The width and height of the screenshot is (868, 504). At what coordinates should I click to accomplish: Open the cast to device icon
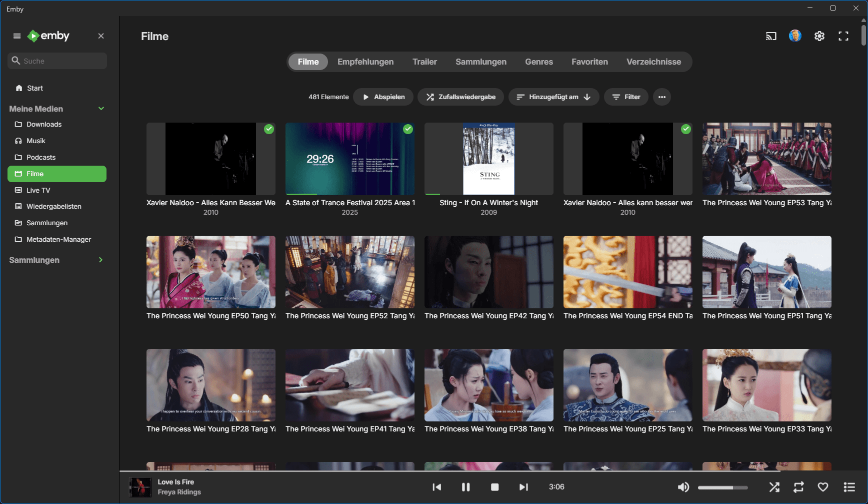770,36
